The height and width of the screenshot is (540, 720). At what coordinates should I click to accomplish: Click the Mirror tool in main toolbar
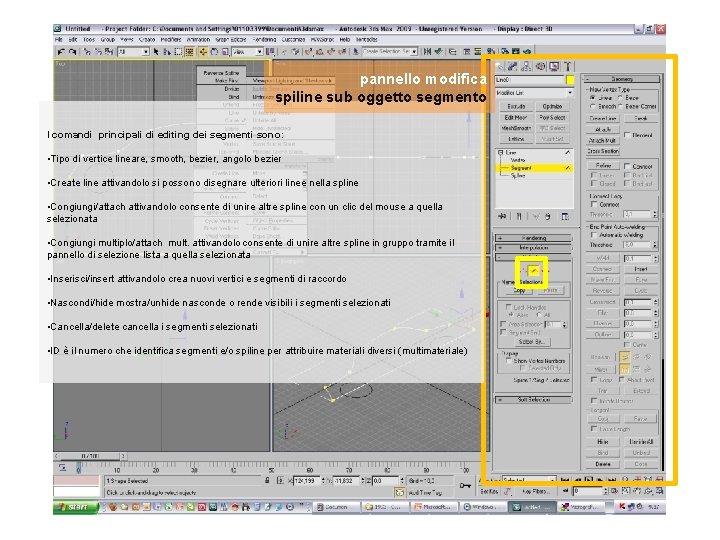click(x=428, y=51)
